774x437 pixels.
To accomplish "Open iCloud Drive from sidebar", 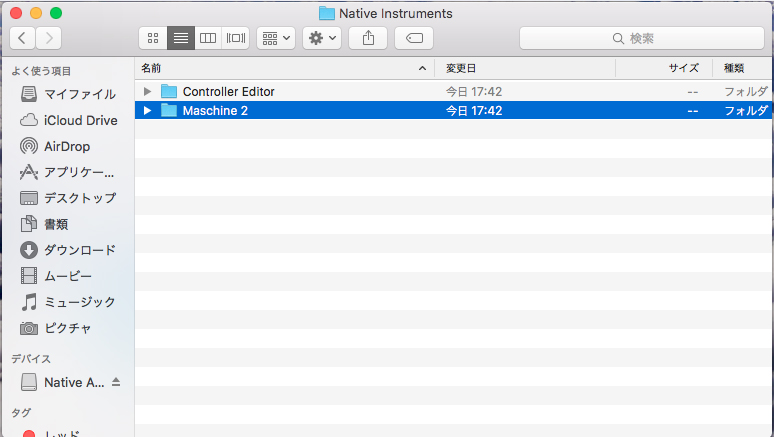I will tap(80, 120).
